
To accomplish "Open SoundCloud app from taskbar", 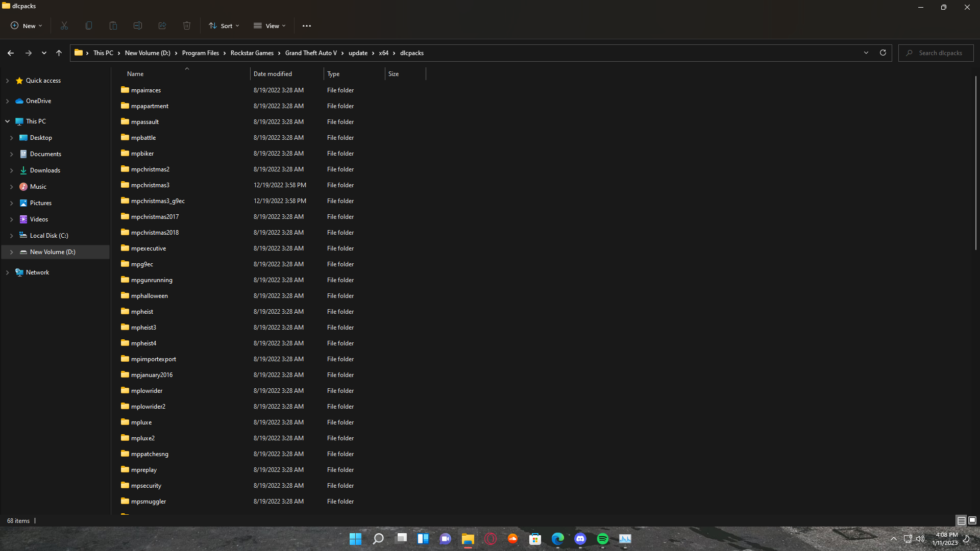I will tap(513, 539).
